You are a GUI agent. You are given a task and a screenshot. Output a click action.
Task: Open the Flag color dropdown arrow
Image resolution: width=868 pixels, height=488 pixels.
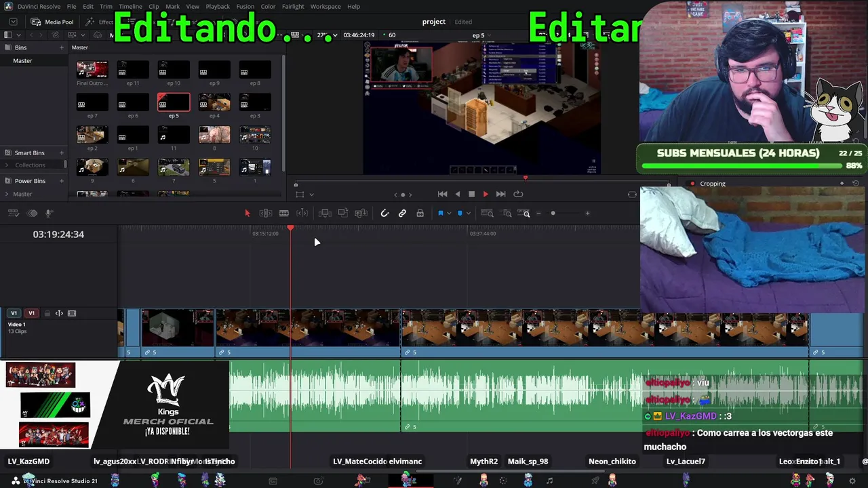coord(448,213)
